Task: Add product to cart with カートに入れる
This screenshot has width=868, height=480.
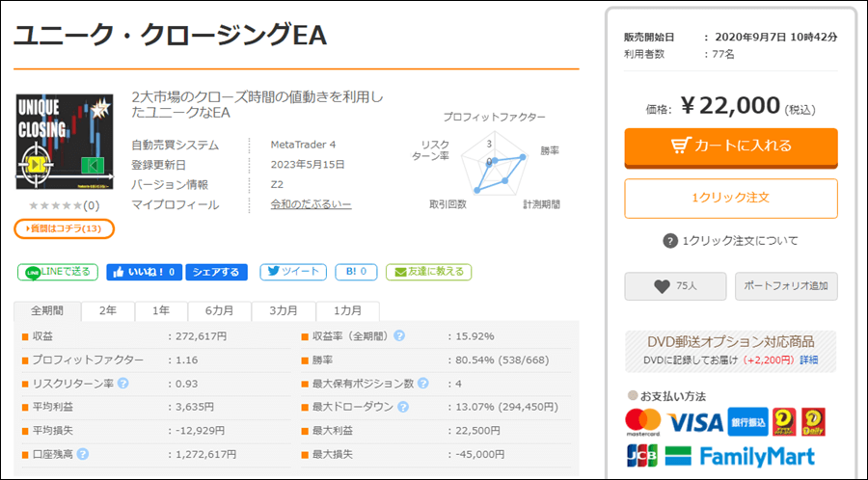Action: pyautogui.click(x=730, y=147)
